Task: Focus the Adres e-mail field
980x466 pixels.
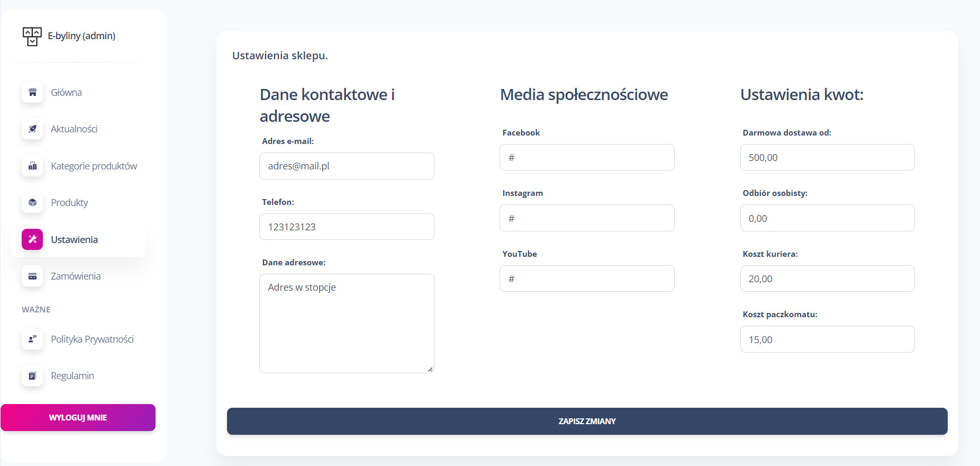Action: (x=347, y=166)
